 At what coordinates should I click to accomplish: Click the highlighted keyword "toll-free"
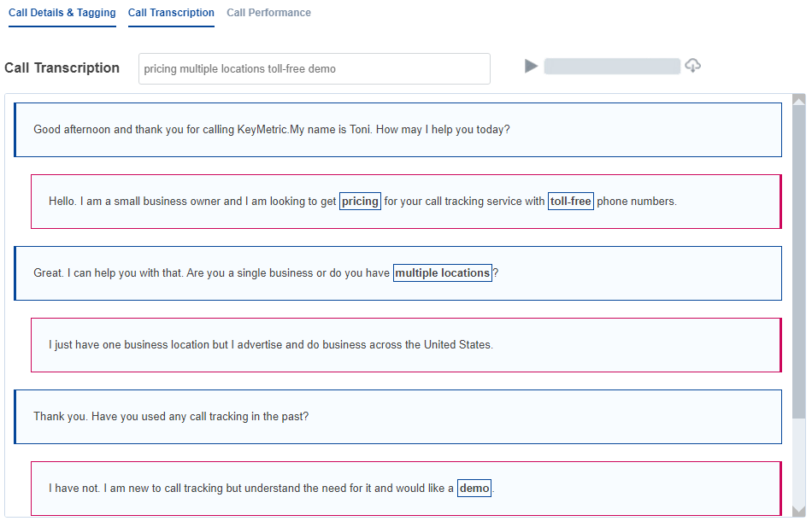(x=571, y=202)
